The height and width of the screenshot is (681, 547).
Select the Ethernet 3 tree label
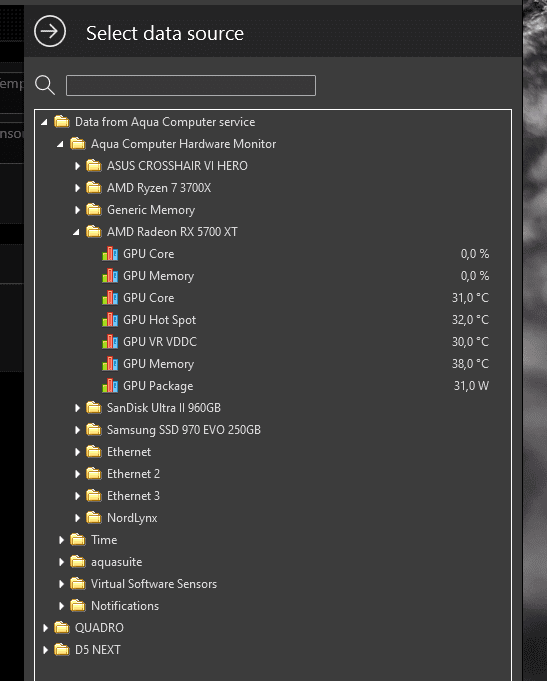point(133,496)
